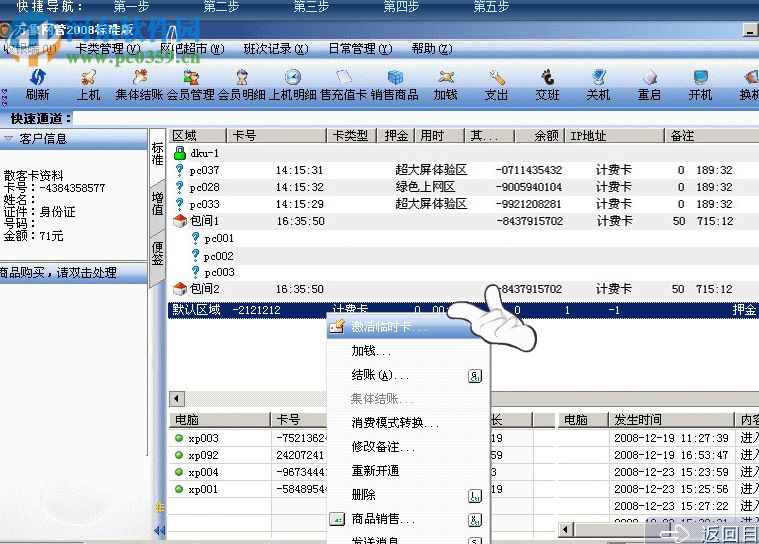Sort by the IP地址 column header

(615, 136)
